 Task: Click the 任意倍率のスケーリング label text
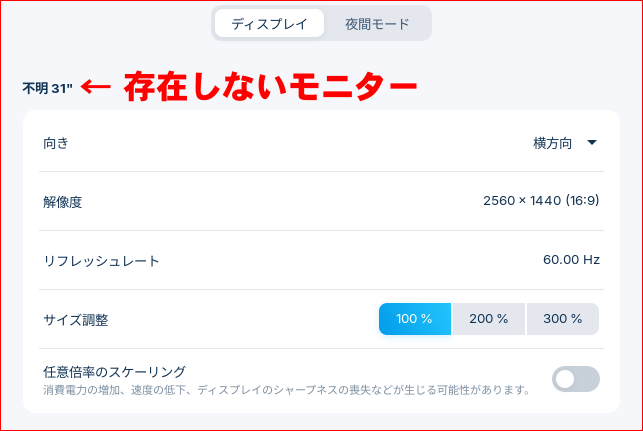[115, 372]
